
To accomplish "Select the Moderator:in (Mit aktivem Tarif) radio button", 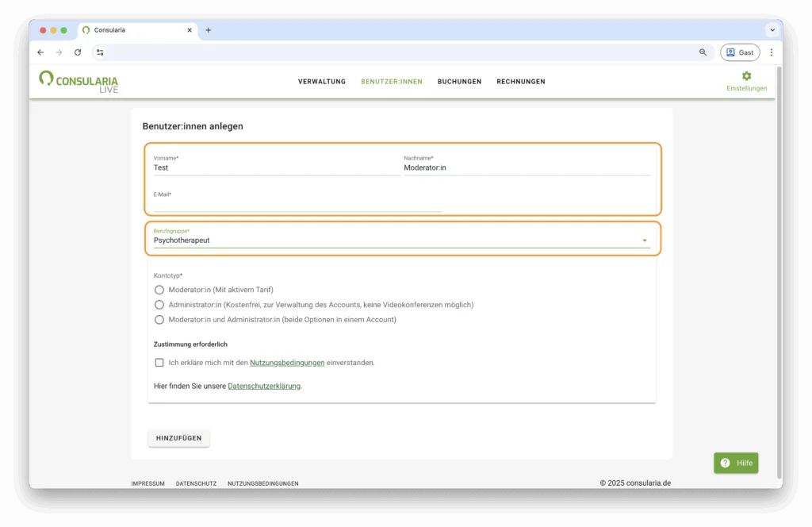I will (x=159, y=290).
